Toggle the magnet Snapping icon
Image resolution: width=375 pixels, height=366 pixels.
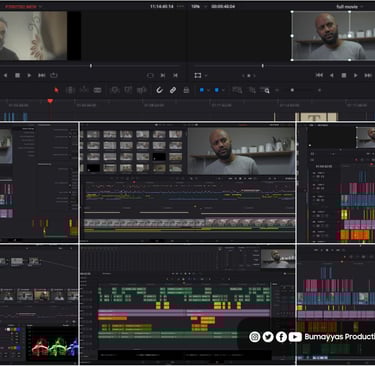pos(159,90)
